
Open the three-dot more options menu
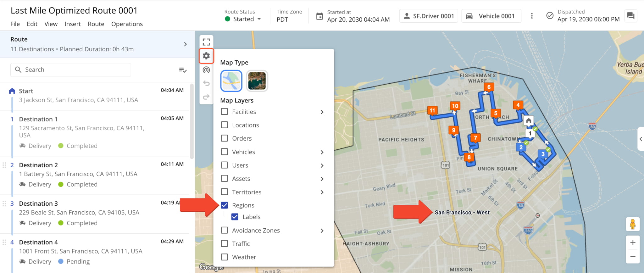pos(532,16)
